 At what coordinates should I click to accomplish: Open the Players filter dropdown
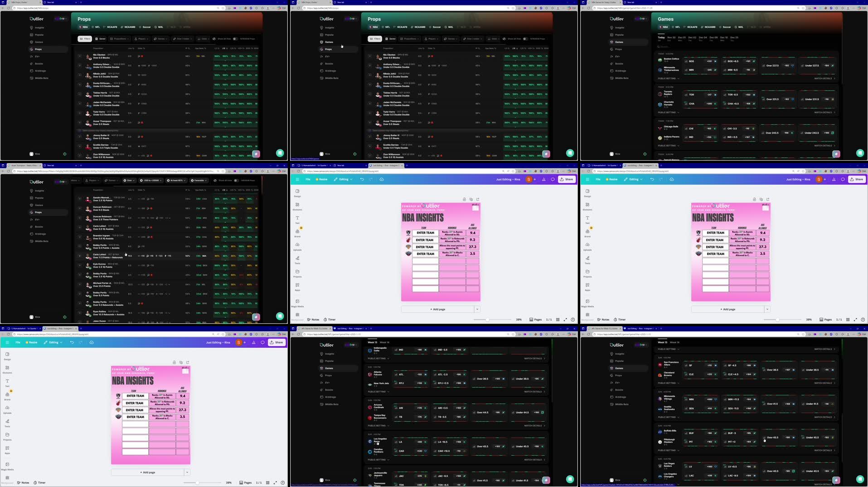pos(142,39)
